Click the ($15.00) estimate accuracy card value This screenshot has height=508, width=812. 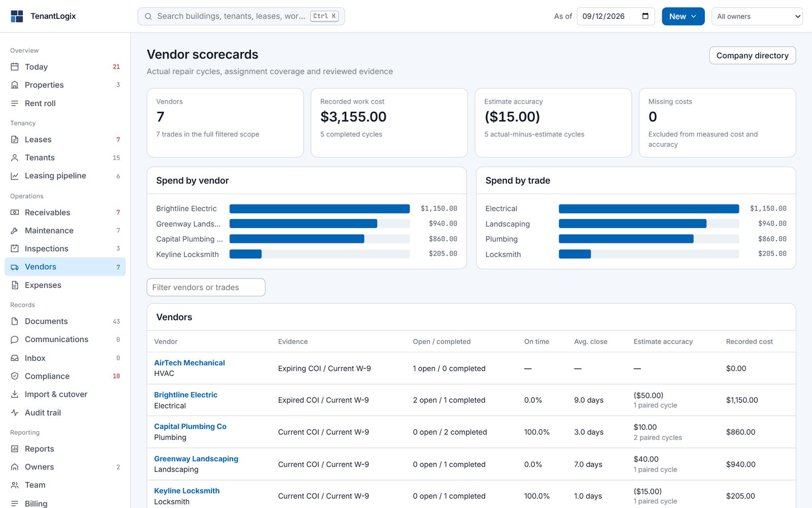point(512,117)
